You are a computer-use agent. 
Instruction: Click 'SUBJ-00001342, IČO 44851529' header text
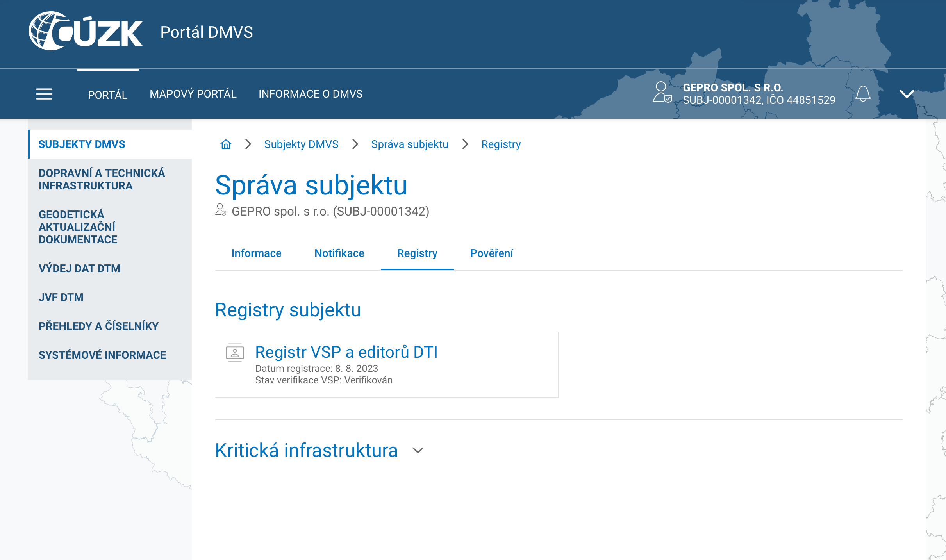pyautogui.click(x=759, y=100)
